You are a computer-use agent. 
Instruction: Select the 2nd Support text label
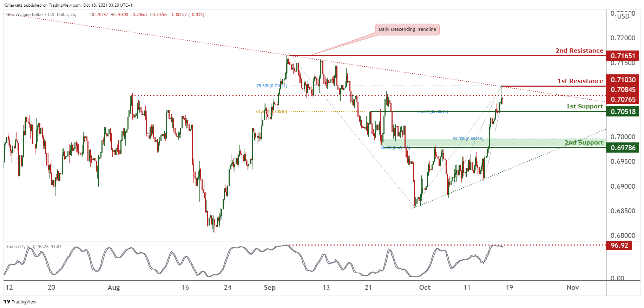tap(584, 142)
